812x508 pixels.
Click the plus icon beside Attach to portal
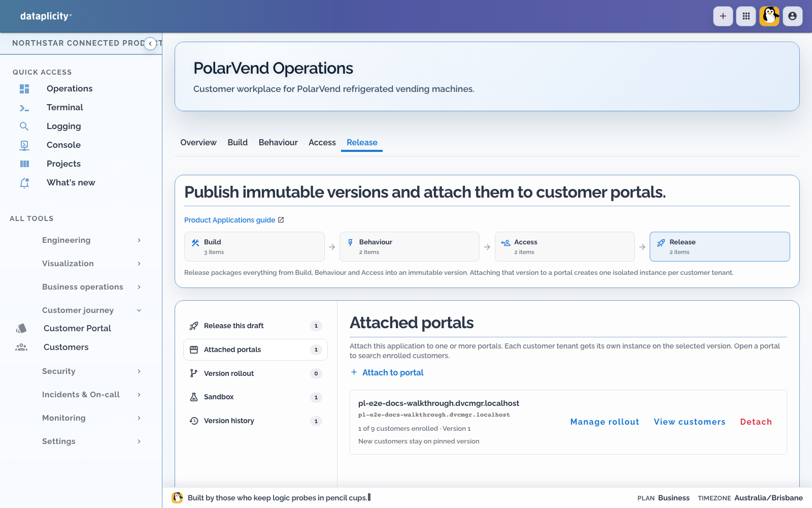click(354, 372)
